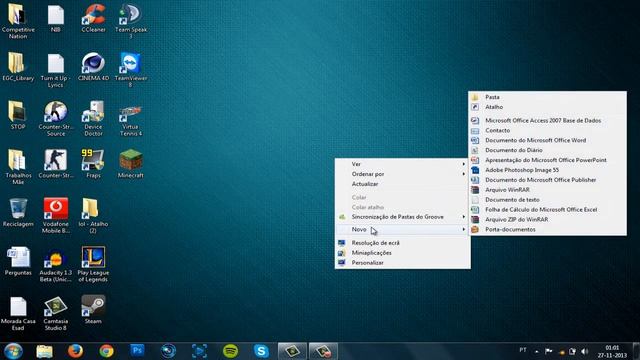640x360 pixels.
Task: Select Turn it Up - Lyrics file
Action: [56, 70]
